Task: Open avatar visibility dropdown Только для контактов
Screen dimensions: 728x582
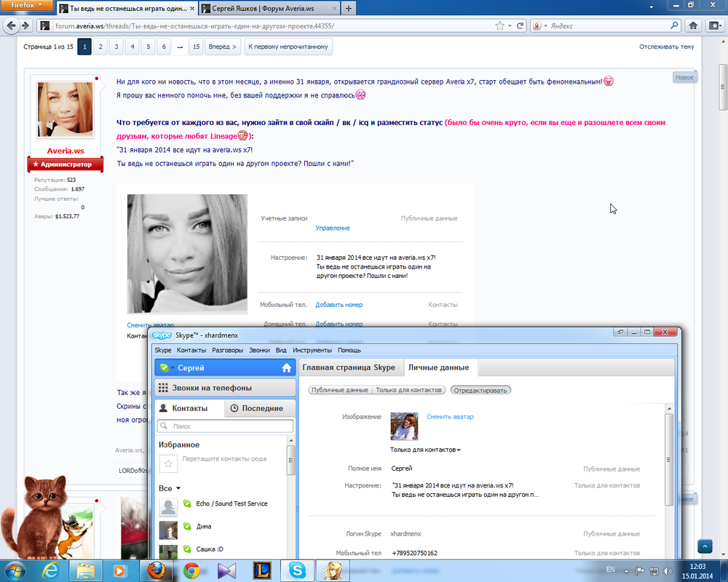Action: pos(425,450)
